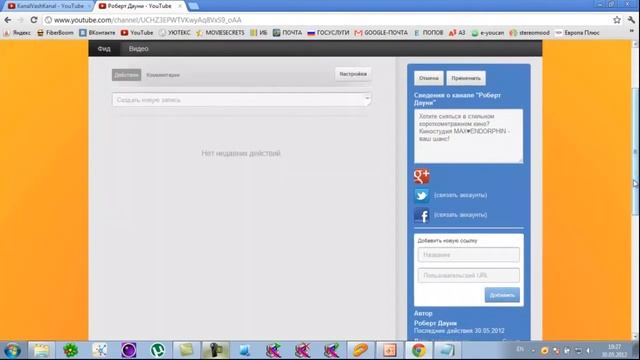
Task: Open the YouTube bookmark
Action: point(137,33)
